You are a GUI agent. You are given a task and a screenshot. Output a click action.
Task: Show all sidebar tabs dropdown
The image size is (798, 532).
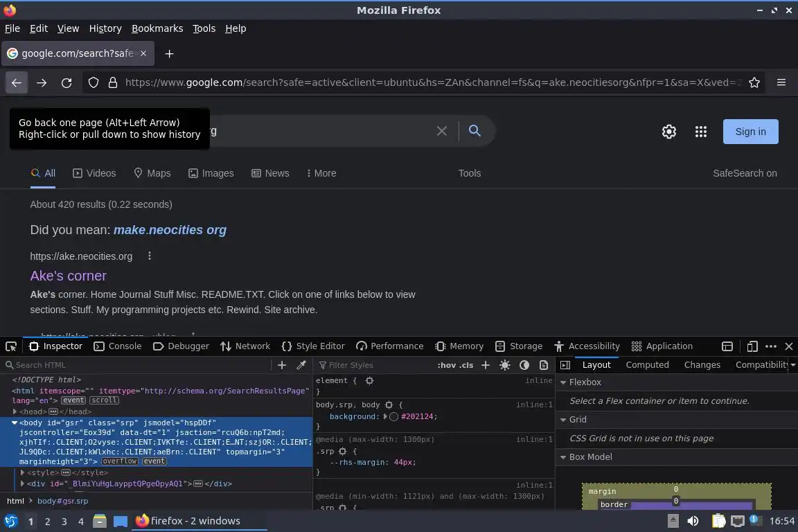793,365
